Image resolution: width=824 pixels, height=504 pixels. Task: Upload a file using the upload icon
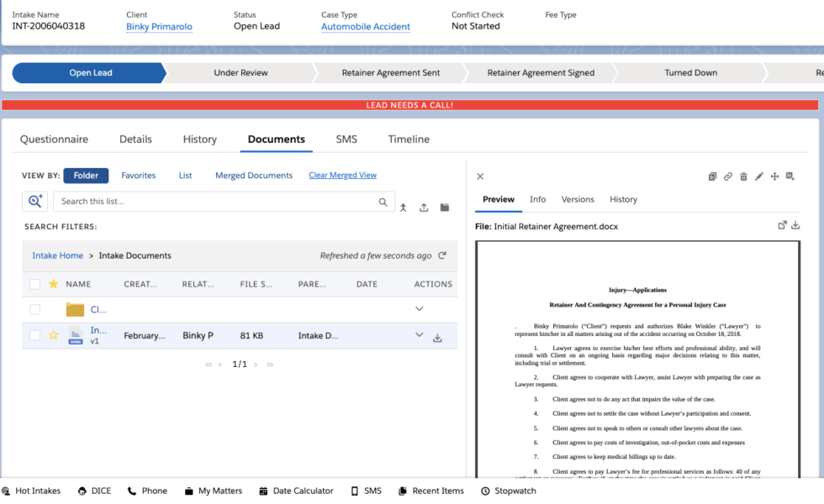tap(424, 207)
